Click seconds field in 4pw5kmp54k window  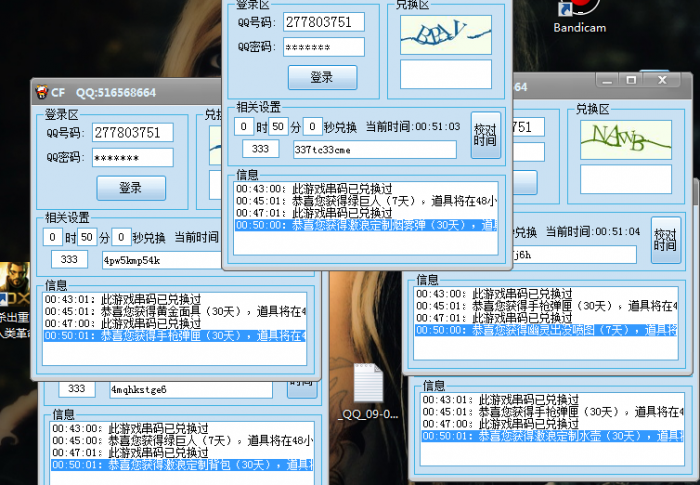coord(121,237)
